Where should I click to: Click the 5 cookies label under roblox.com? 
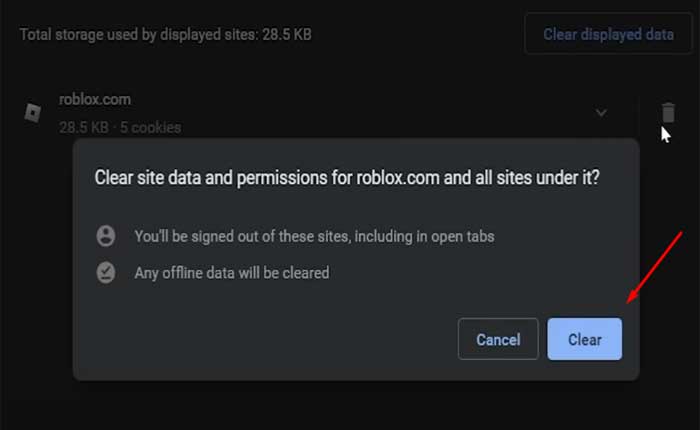click(x=150, y=127)
